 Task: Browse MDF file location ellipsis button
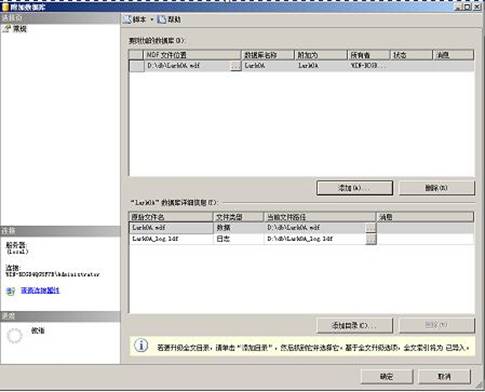point(236,66)
